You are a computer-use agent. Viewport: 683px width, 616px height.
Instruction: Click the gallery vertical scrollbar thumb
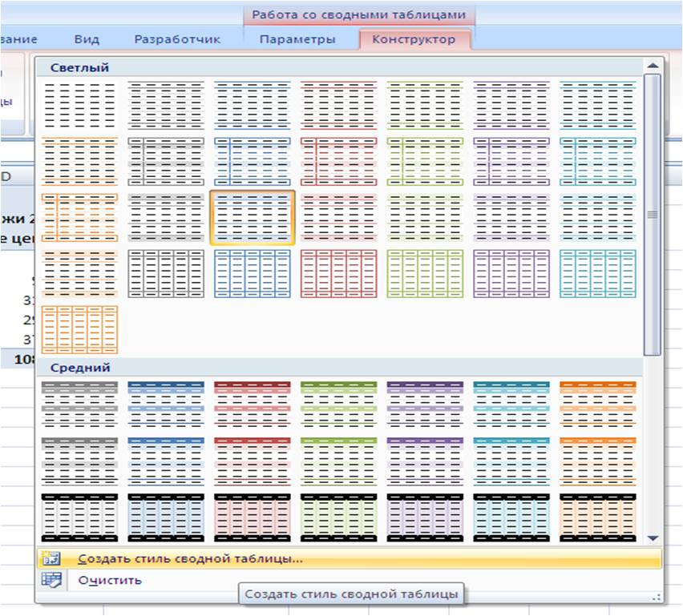[653, 214]
